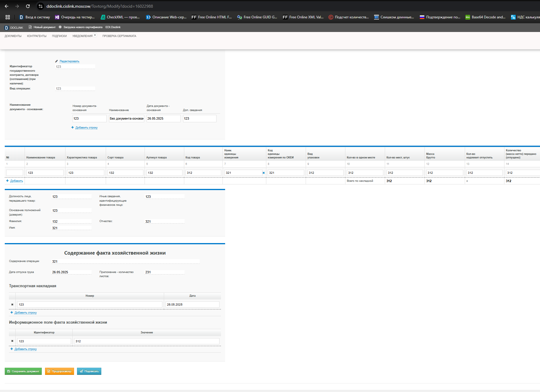Open the 'Base64 Decode and...' bookmark

click(x=485, y=17)
